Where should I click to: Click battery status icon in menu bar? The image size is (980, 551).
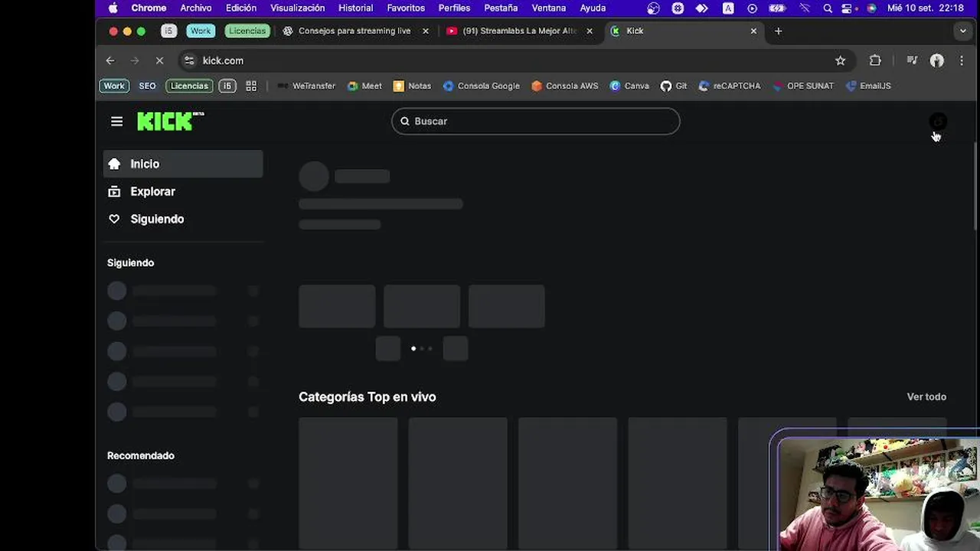777,8
